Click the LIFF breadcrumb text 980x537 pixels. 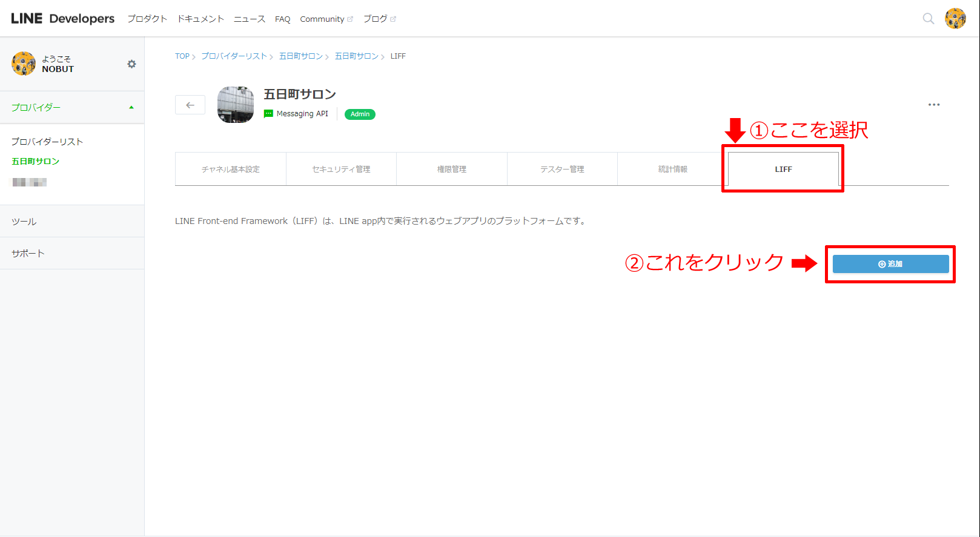tap(398, 56)
